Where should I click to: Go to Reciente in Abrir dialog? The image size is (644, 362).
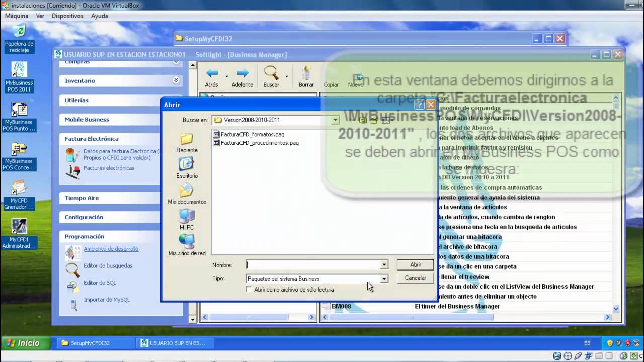[187, 143]
